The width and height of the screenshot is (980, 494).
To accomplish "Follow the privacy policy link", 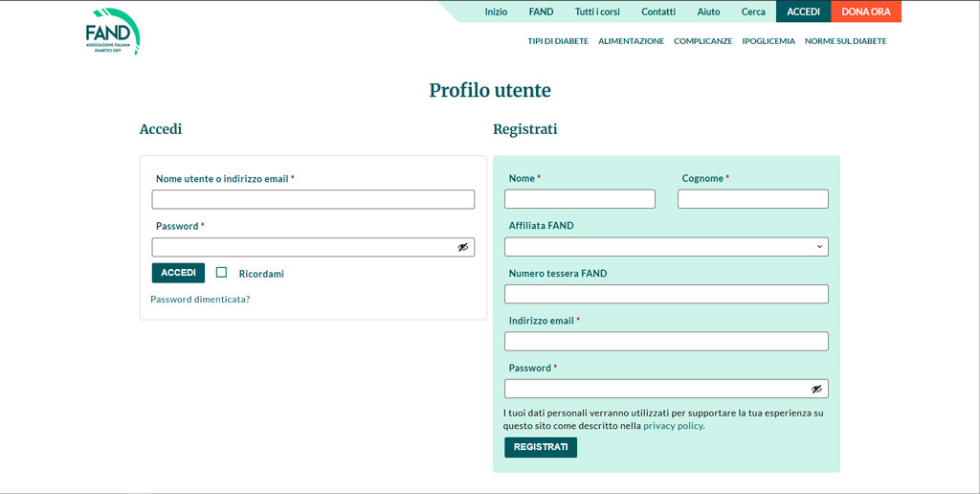I will click(x=673, y=426).
